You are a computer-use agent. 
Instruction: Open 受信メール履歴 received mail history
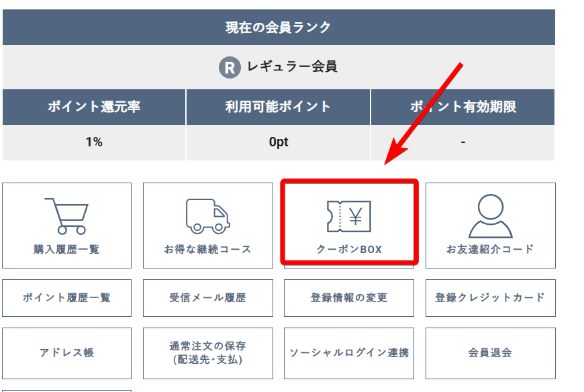[207, 298]
